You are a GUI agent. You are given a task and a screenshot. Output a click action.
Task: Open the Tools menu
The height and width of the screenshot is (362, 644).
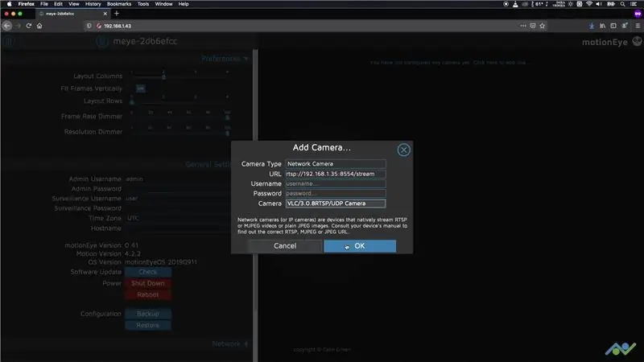143,4
